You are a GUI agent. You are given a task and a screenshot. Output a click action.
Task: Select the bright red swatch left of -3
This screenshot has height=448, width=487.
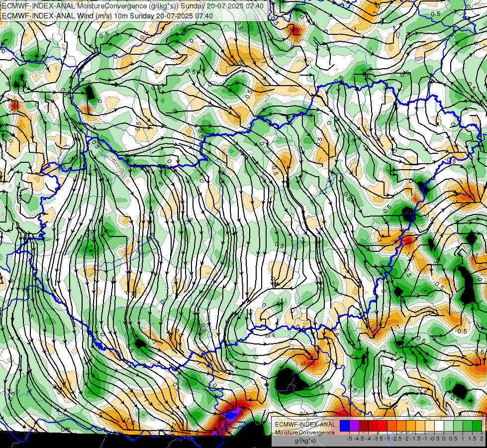[x=383, y=426]
